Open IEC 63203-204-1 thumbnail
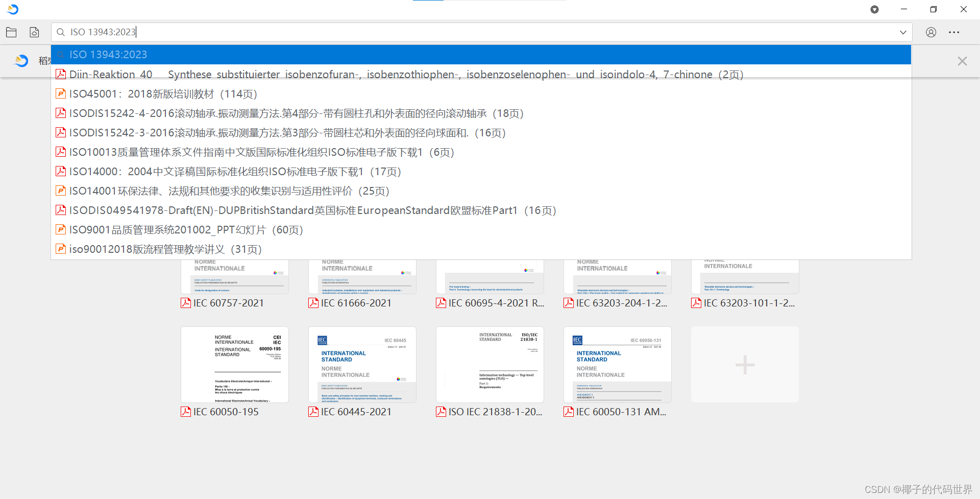Image resolution: width=980 pixels, height=499 pixels. tap(618, 277)
